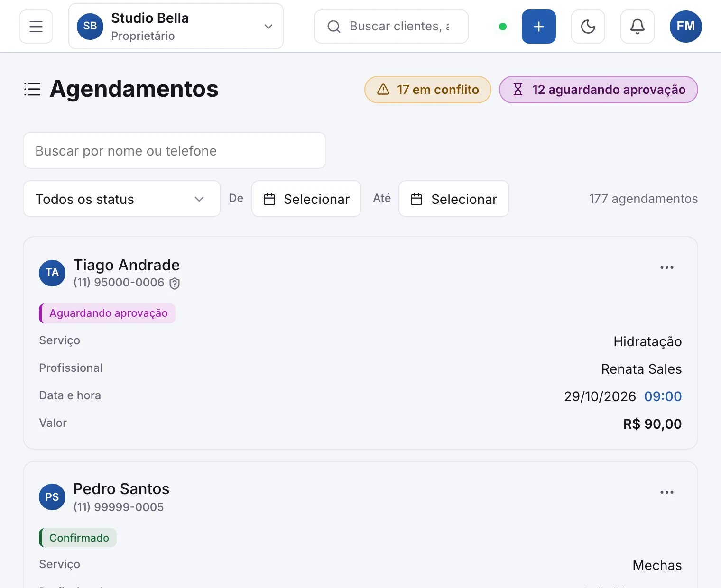Viewport: 721px width, 588px height.
Task: Click the SB studio avatar
Action: pyautogui.click(x=90, y=26)
